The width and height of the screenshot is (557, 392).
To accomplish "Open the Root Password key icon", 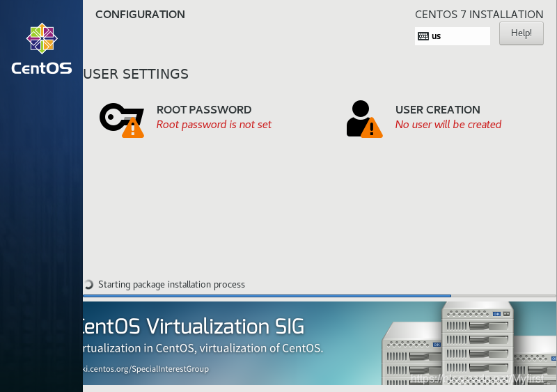I will (x=122, y=120).
